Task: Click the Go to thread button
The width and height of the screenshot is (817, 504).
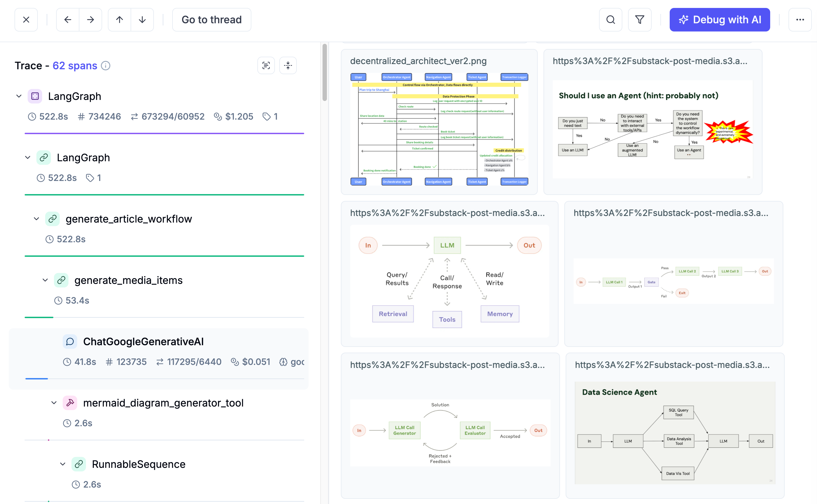Action: tap(211, 20)
